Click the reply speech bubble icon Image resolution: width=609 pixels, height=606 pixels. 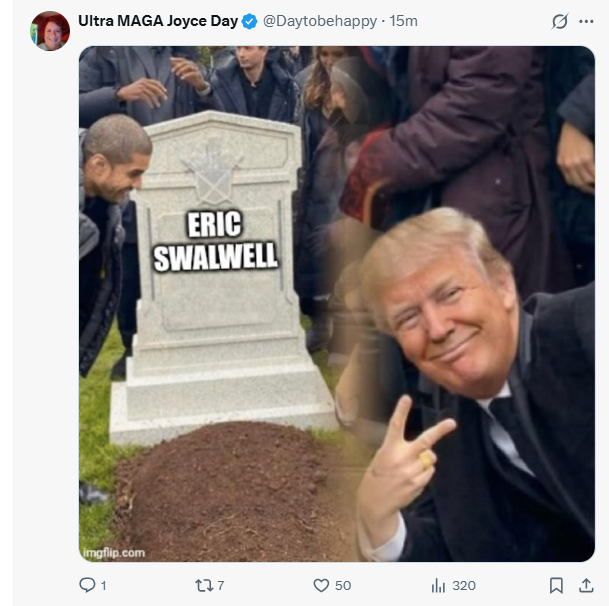click(x=86, y=585)
